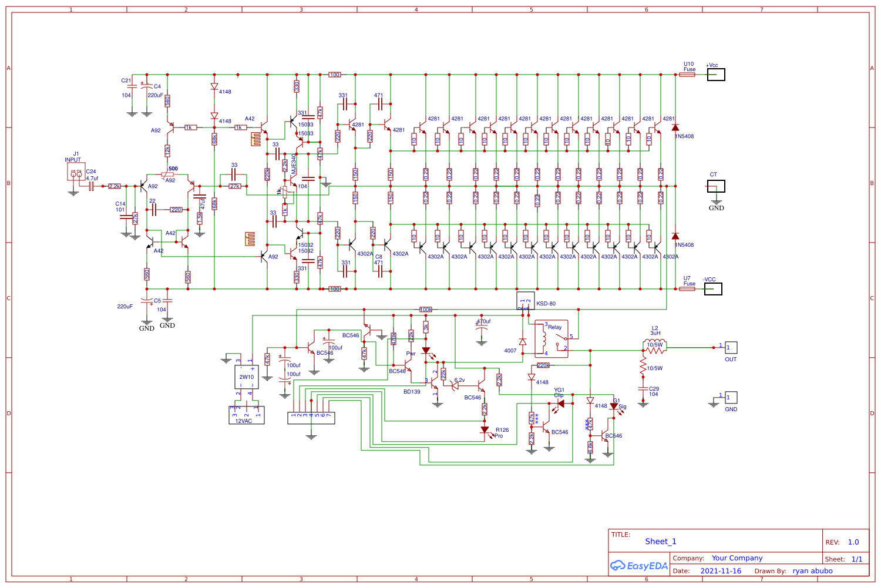The image size is (881, 588).
Task: Click the 2021-11-16 date field
Action: pos(721,570)
